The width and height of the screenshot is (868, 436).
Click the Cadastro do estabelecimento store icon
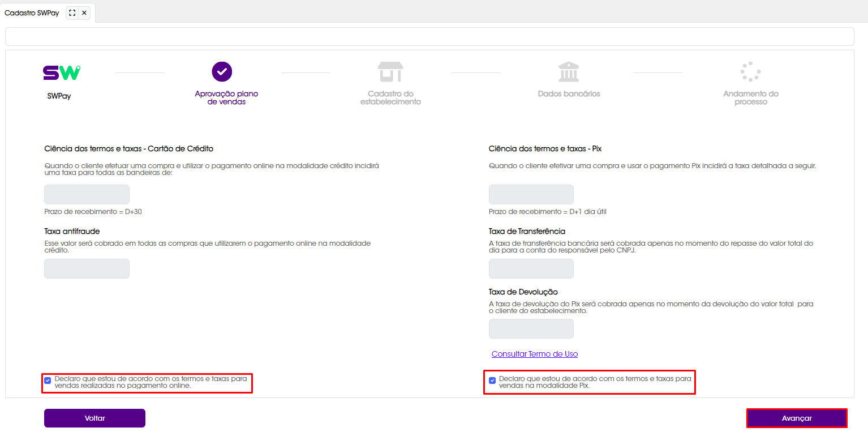[x=390, y=71]
